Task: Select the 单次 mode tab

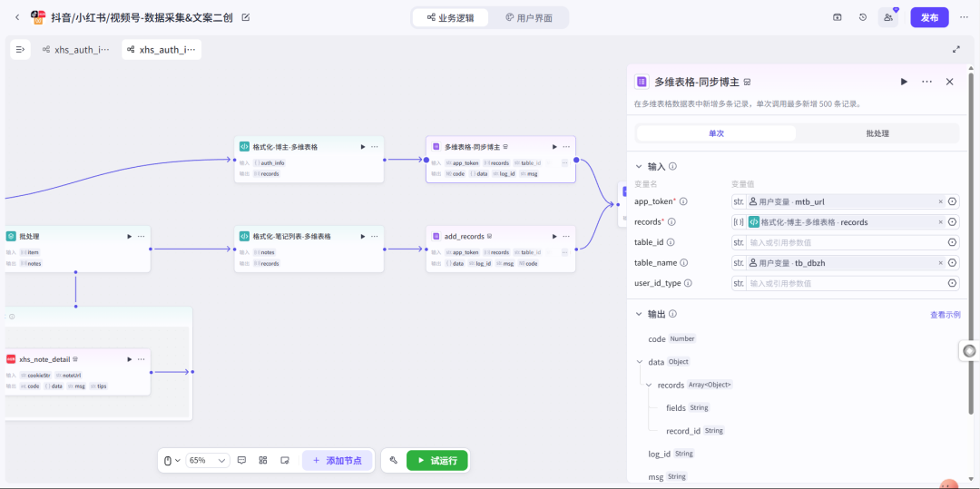Action: point(716,133)
